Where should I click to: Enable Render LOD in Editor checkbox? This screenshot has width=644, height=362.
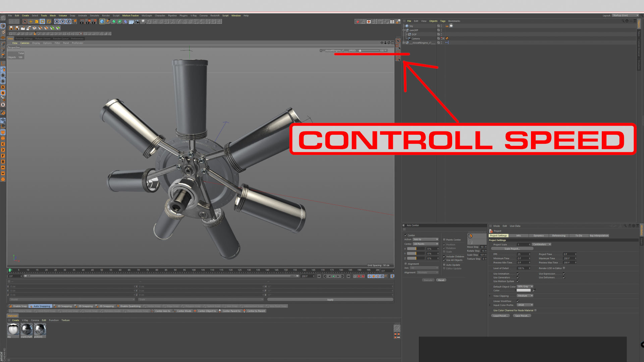pyautogui.click(x=564, y=268)
